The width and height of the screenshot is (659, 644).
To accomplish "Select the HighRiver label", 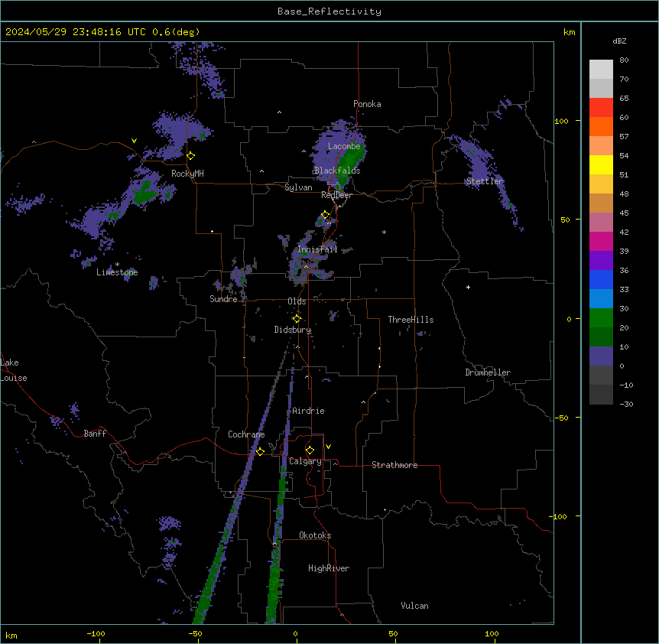I will click(329, 568).
